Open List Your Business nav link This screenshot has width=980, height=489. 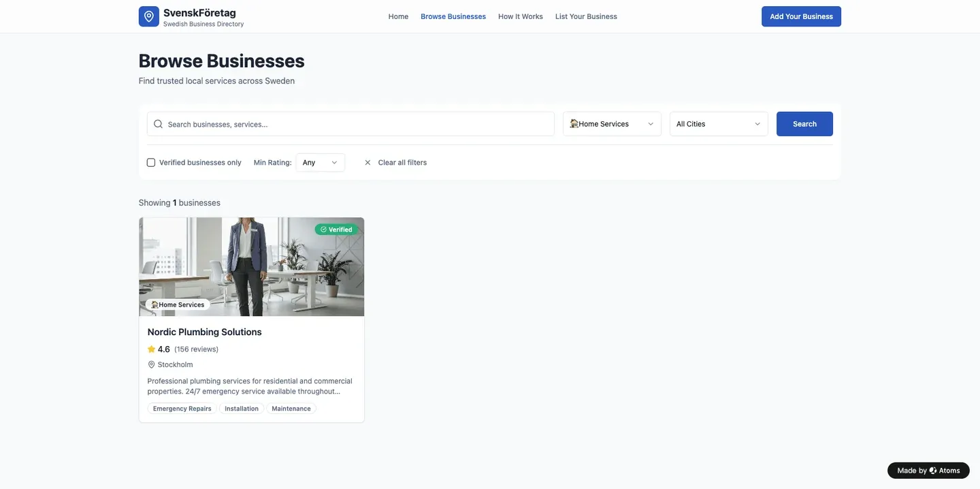586,16
